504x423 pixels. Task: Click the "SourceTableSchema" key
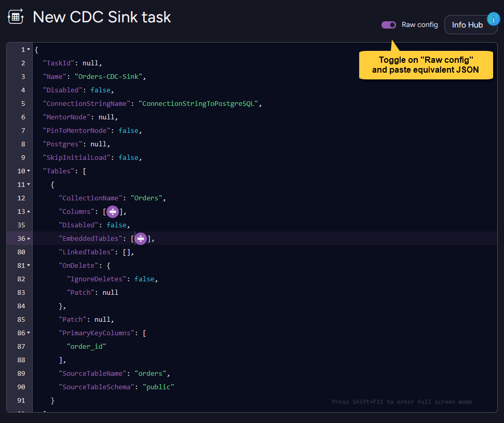[97, 387]
